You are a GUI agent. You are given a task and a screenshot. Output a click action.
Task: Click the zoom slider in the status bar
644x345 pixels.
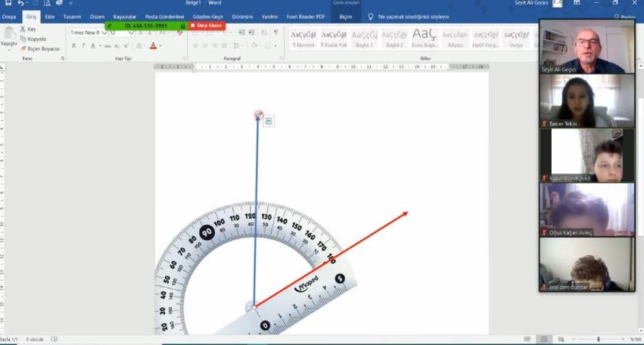[598, 339]
